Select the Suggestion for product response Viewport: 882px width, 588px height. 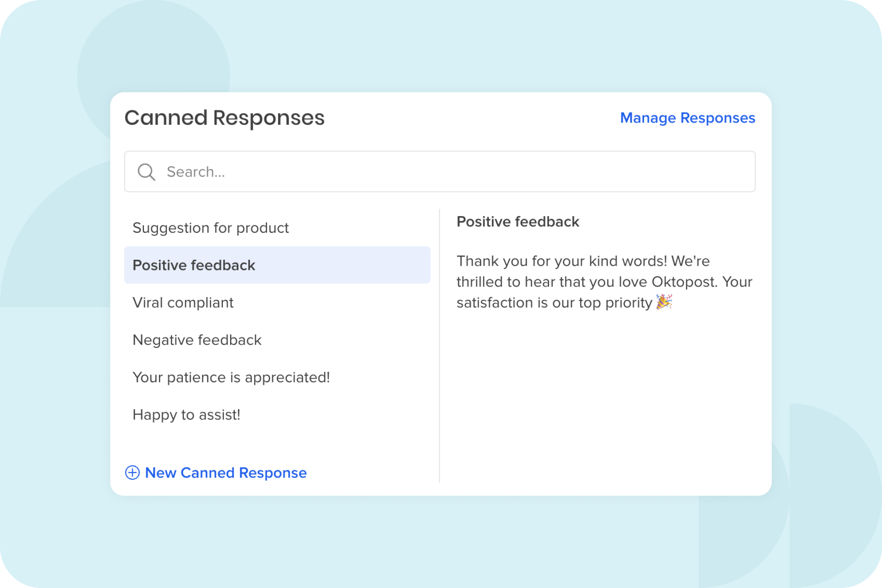pos(211,227)
